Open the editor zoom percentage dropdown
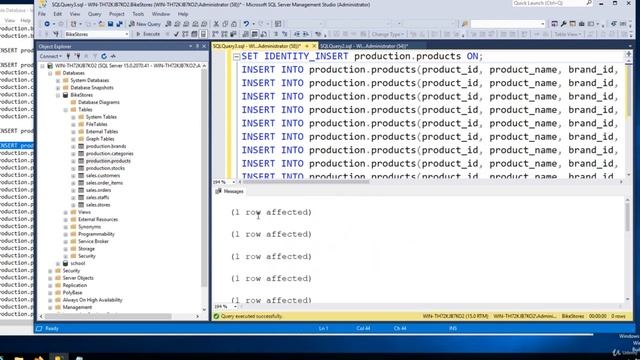640x360 pixels. (234, 182)
